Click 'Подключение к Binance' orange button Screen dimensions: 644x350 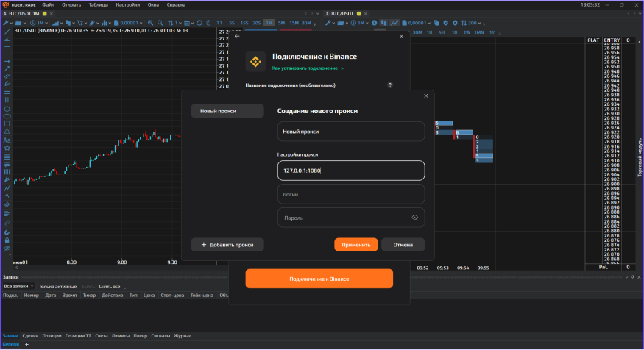click(x=319, y=279)
